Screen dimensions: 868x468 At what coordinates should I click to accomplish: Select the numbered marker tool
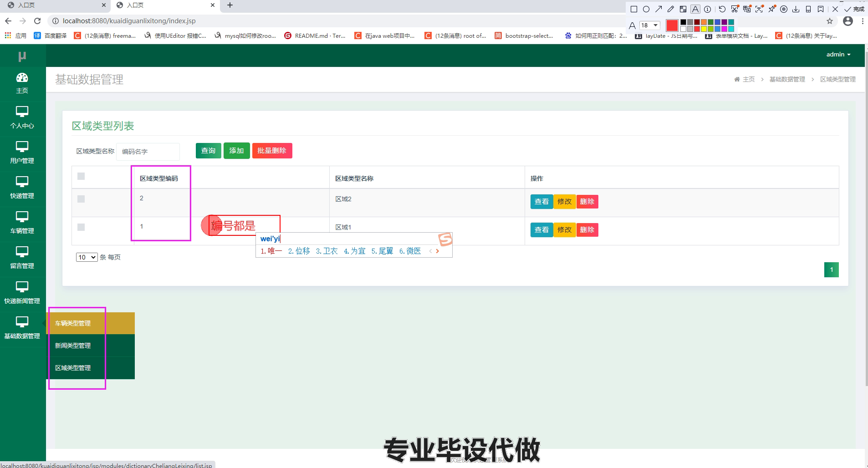(707, 9)
